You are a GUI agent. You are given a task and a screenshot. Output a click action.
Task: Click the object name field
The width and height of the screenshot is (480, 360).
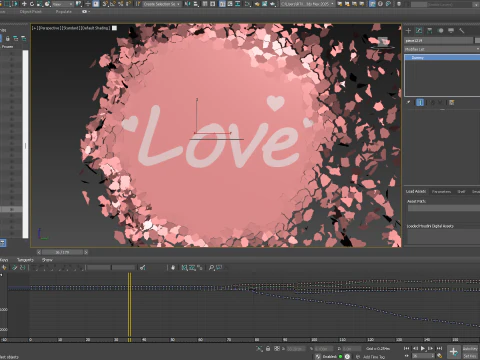tap(439, 40)
